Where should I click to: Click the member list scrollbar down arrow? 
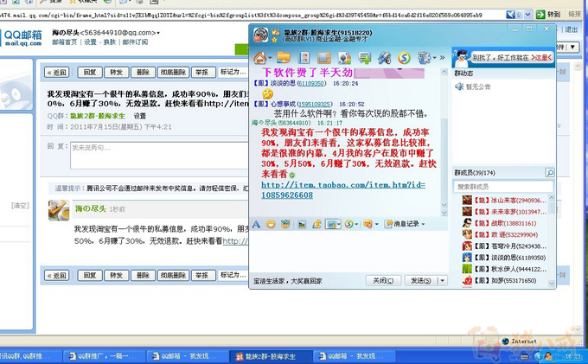click(552, 284)
